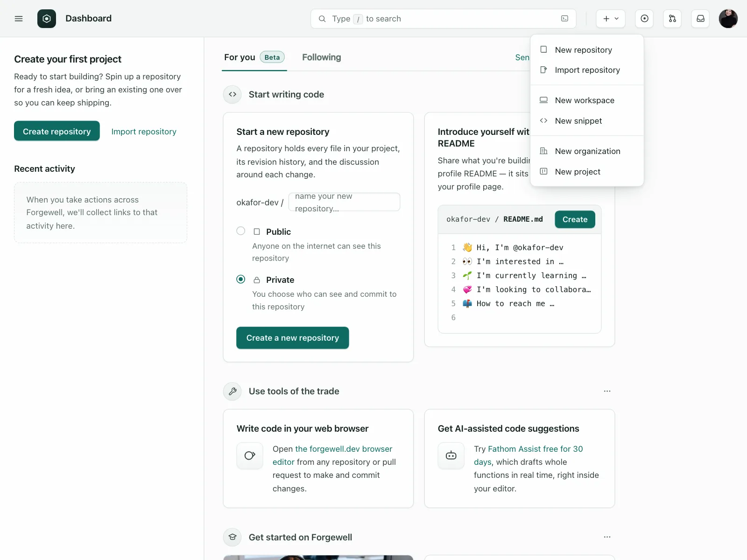Open the hamburger navigation menu

[19, 19]
